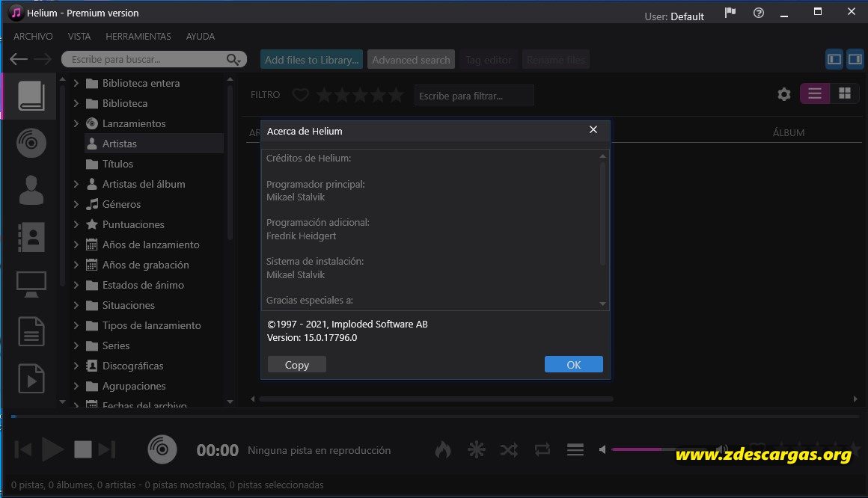Open the artist person sidebar icon

[31, 190]
